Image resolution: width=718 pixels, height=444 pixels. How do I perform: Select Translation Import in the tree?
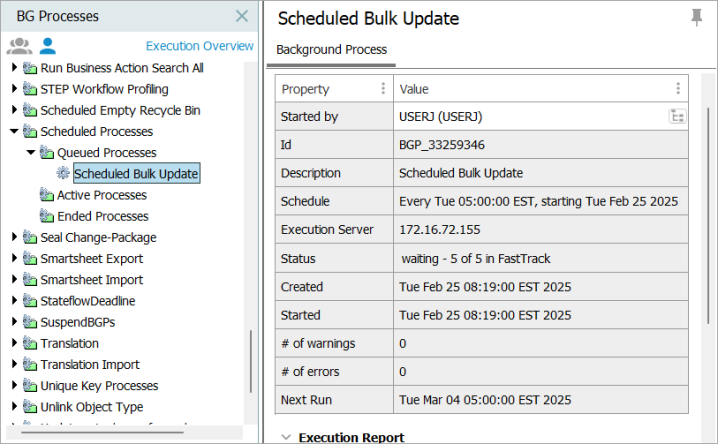pos(90,364)
